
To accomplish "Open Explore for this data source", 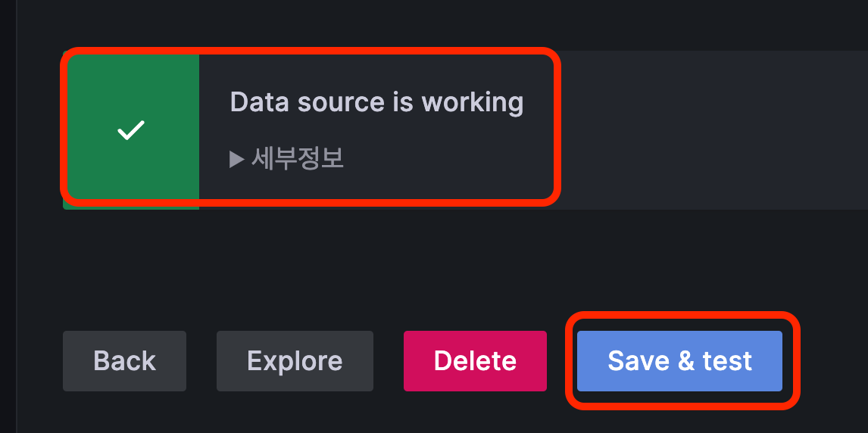I will point(295,361).
